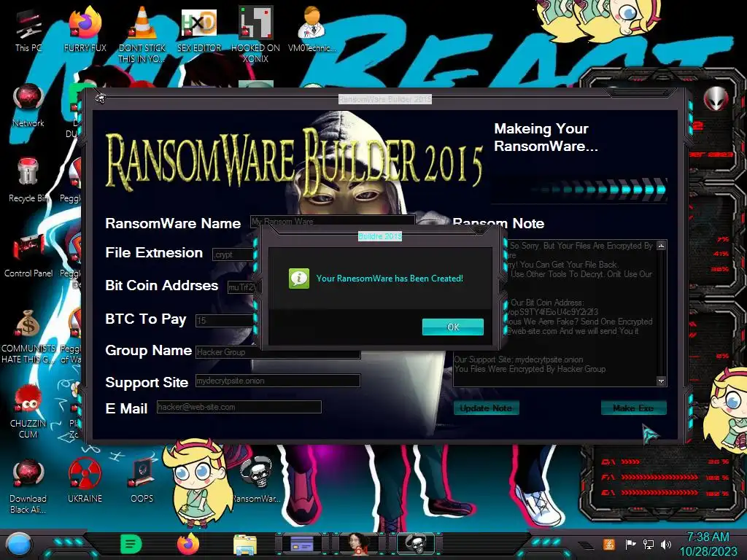Click the 'Our Support Site: mydecrytpsite.onion' line
747x560 pixels.
[x=519, y=359]
